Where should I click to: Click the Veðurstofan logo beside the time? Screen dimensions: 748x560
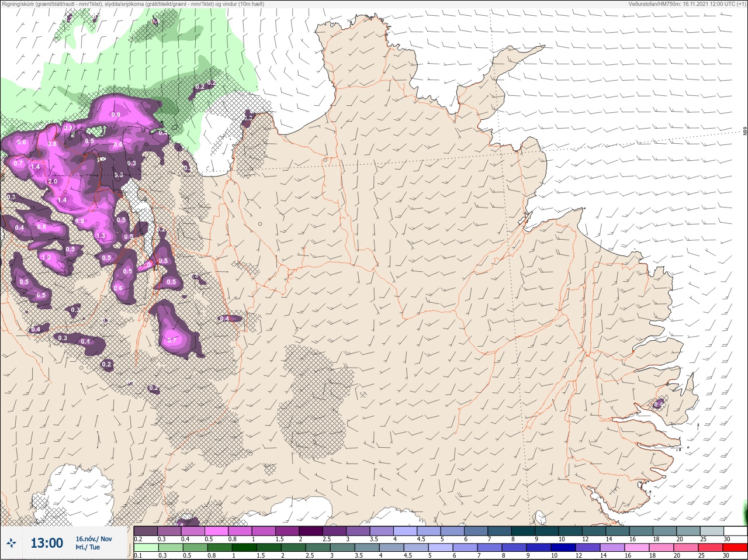[11, 543]
